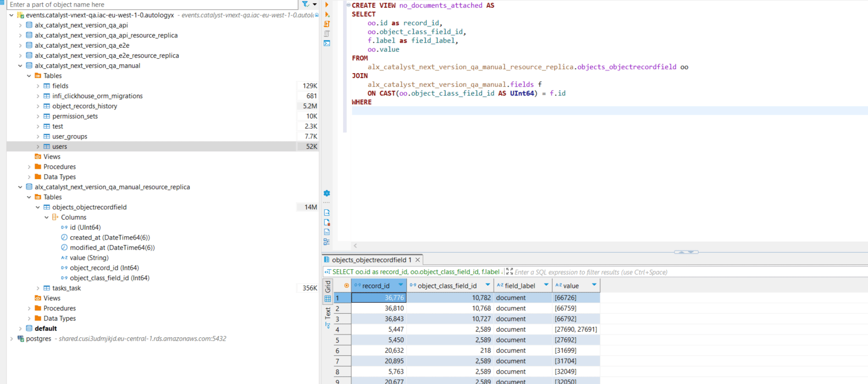This screenshot has height=384, width=868.
Task: Select Procedures folder under alx_catalyst_next_version_qa_manual_resource_replica
Action: coord(59,309)
